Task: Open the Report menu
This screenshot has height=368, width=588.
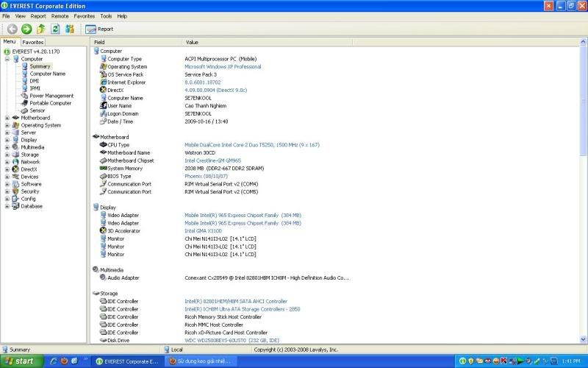Action: [38, 16]
